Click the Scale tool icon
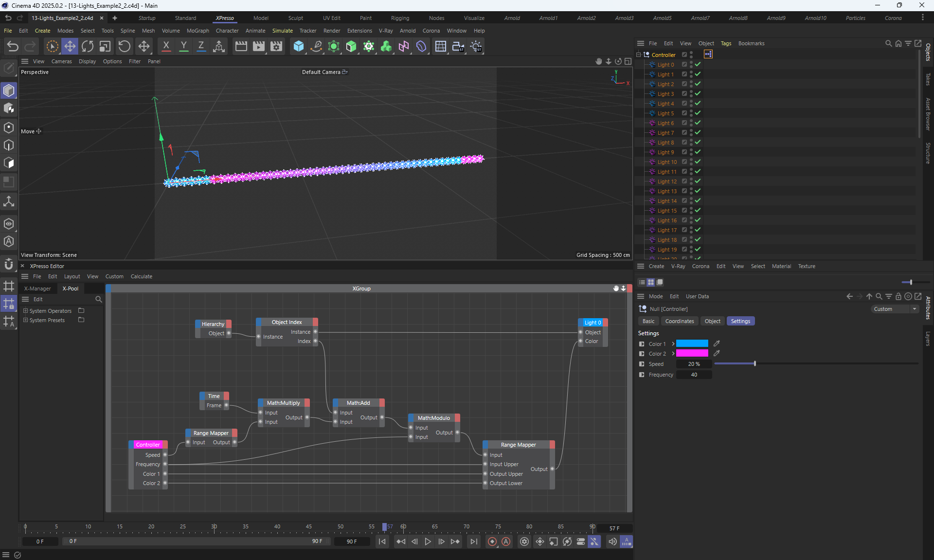The image size is (934, 560). (x=105, y=46)
